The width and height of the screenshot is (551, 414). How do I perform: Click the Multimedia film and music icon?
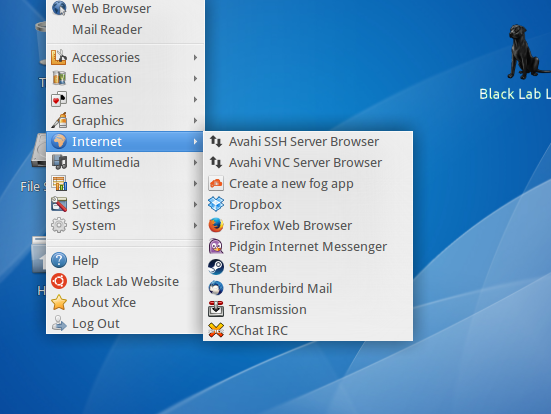59,162
